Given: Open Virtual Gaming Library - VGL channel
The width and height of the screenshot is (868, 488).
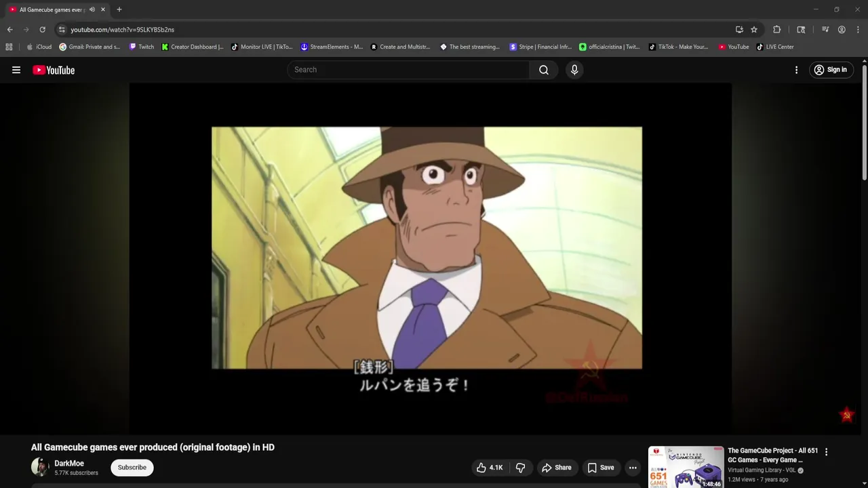Looking at the screenshot, I should click(x=762, y=470).
